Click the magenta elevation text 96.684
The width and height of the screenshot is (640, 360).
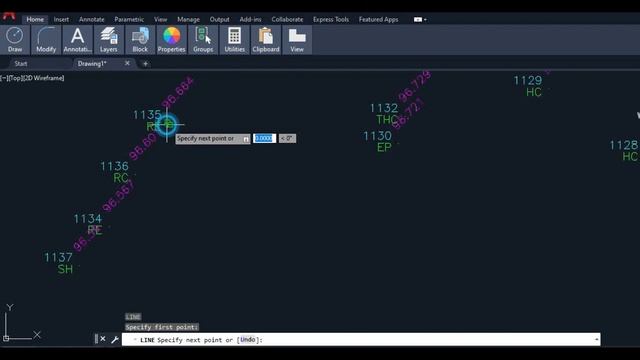(178, 92)
